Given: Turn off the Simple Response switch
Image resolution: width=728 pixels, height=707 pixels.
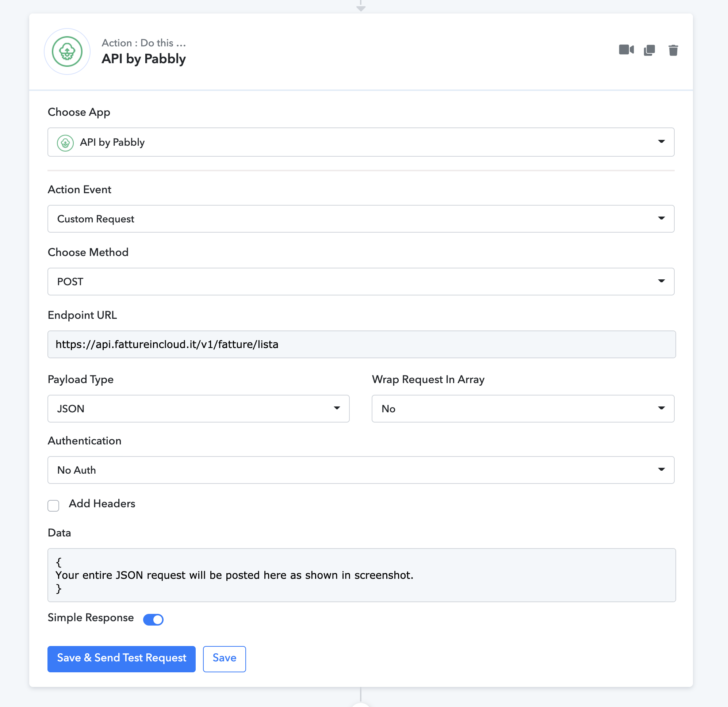Looking at the screenshot, I should point(153,619).
